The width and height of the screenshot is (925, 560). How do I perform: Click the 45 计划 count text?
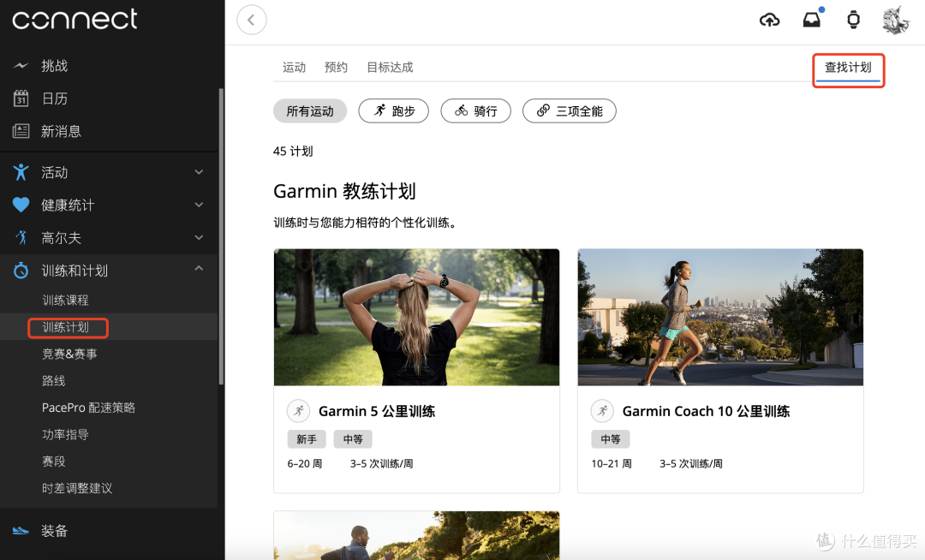[293, 151]
